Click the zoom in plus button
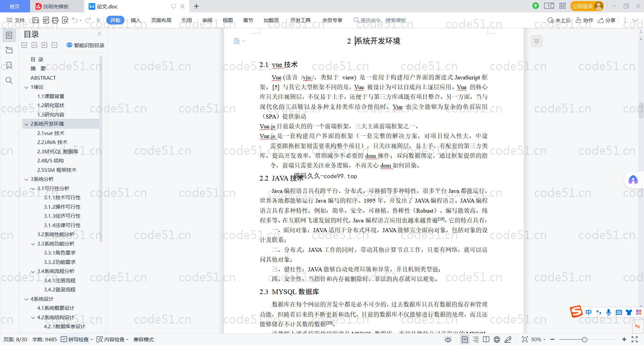 624,339
